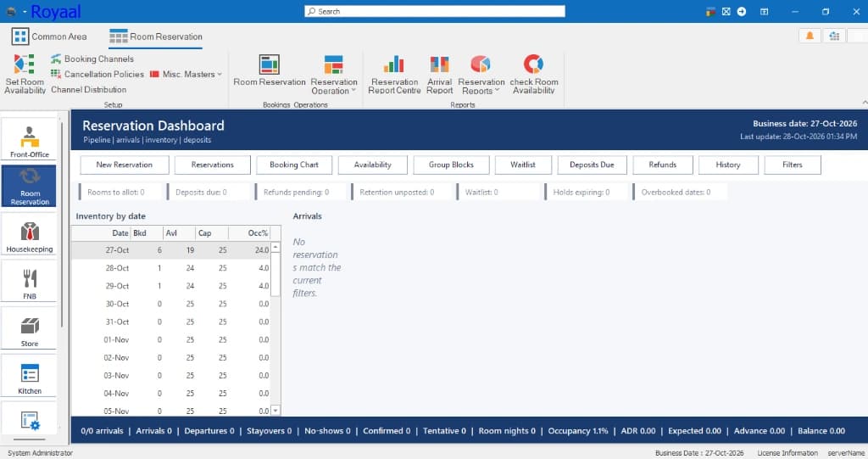868x459 pixels.
Task: Select the 29-Oct inventory row
Action: pos(171,286)
